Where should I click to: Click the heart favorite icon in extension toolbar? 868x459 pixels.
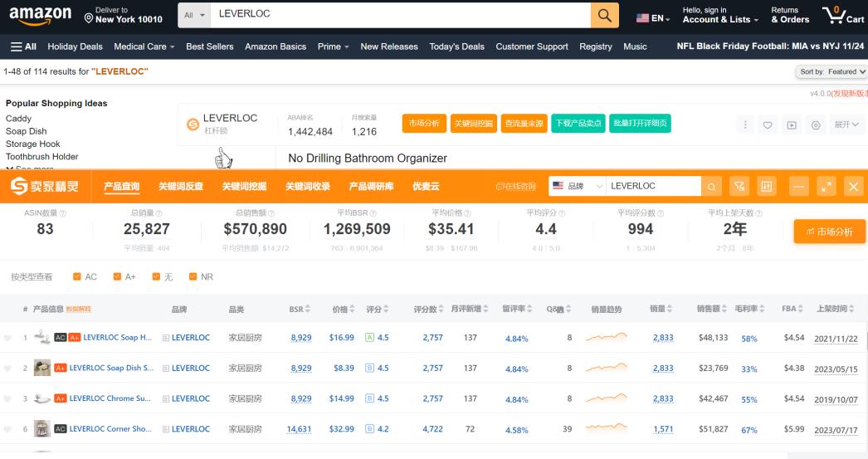coord(768,125)
